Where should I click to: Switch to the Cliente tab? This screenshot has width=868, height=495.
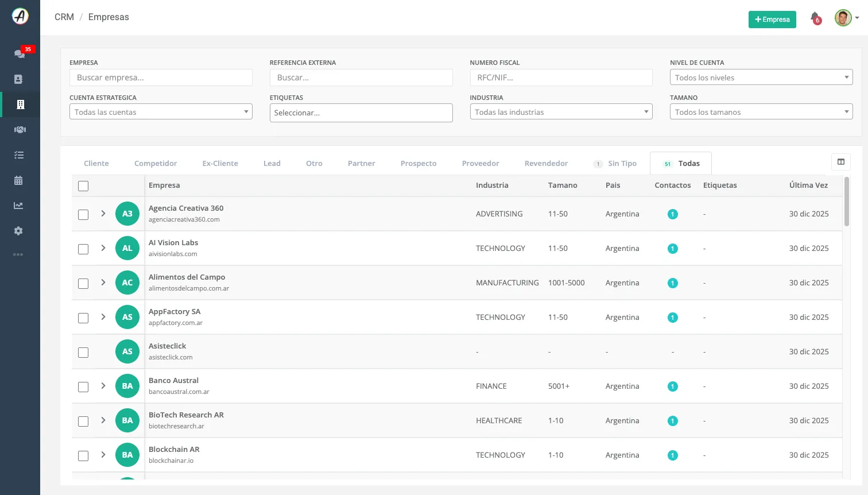[x=96, y=164]
